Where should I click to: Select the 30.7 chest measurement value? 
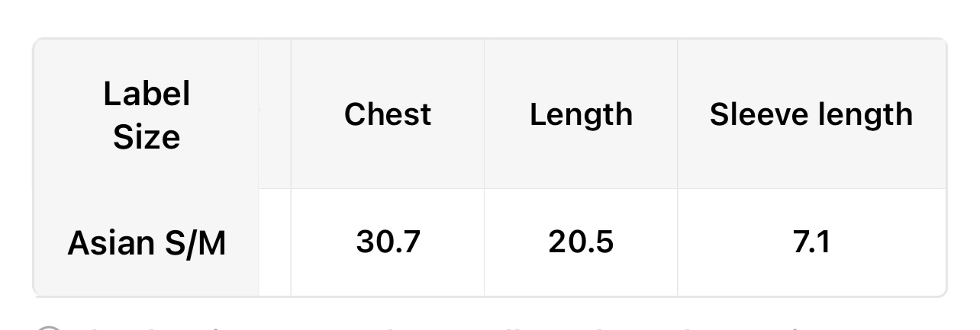point(388,242)
